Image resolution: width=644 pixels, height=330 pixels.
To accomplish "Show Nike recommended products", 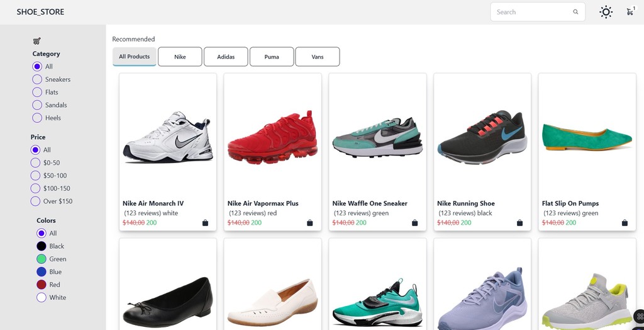I will coord(180,57).
